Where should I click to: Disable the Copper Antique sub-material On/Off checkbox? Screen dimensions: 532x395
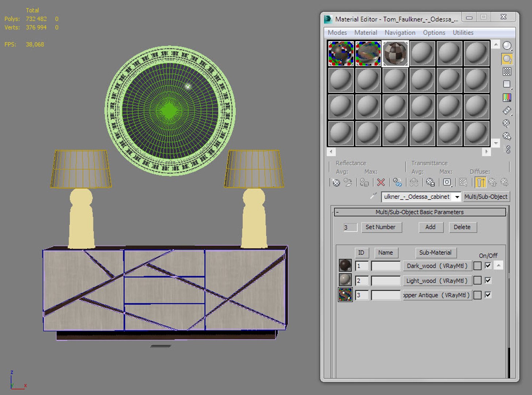[488, 295]
